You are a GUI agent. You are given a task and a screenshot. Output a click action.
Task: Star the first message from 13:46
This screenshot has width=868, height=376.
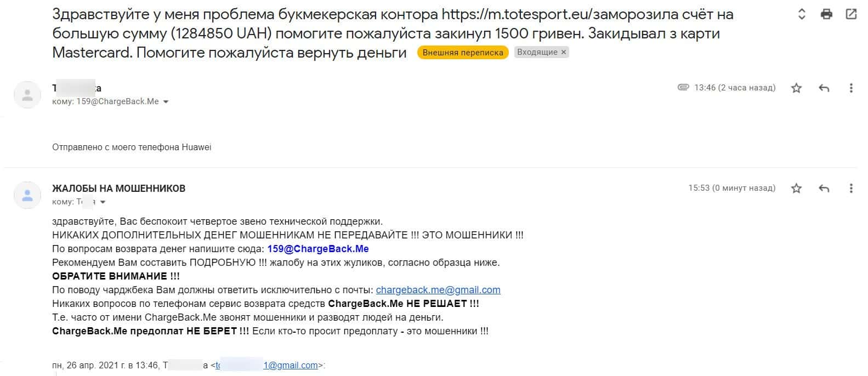[797, 88]
